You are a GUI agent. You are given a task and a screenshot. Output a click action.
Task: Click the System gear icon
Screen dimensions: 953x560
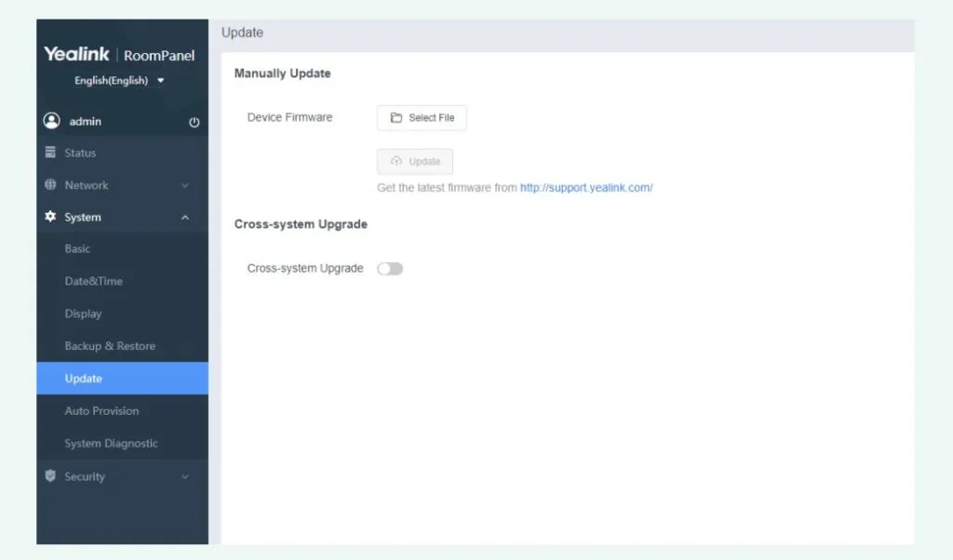point(51,217)
